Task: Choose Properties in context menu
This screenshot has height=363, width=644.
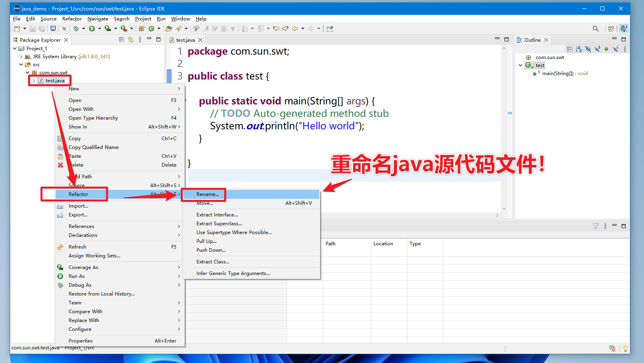Action: [x=120, y=341]
